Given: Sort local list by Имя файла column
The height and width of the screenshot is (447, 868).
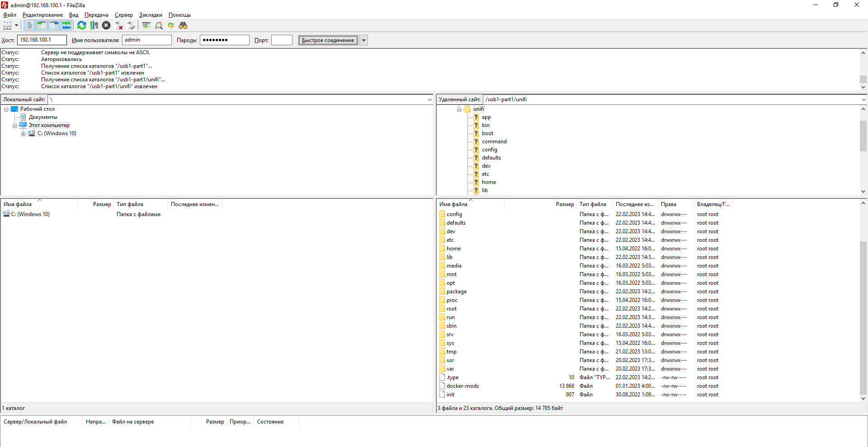Looking at the screenshot, I should [39, 204].
